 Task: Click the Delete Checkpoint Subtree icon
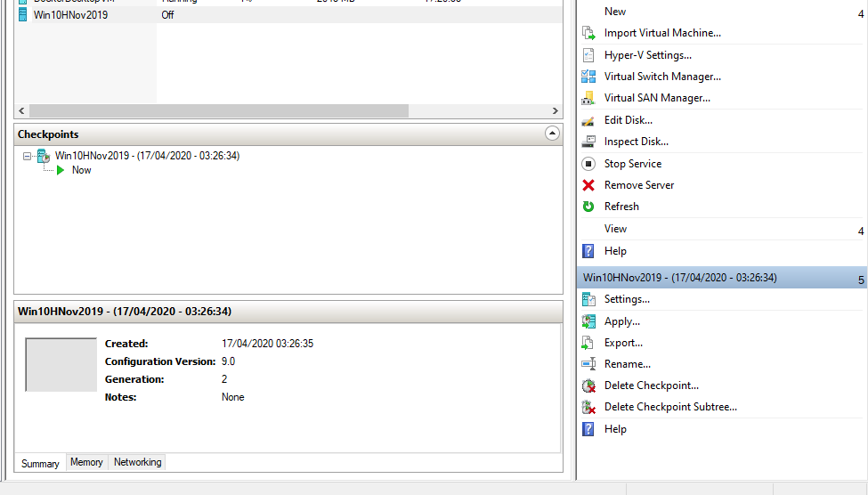point(588,407)
